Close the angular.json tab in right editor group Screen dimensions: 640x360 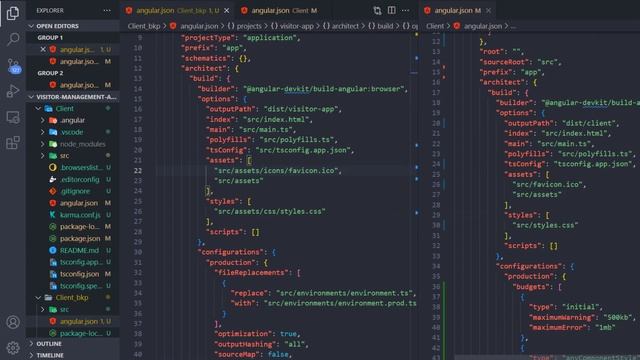[x=489, y=11]
